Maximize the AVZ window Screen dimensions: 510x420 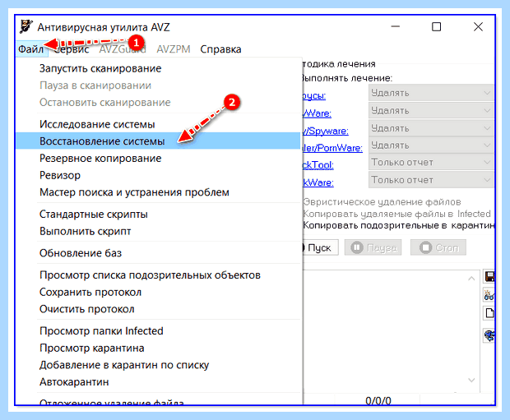tap(436, 26)
